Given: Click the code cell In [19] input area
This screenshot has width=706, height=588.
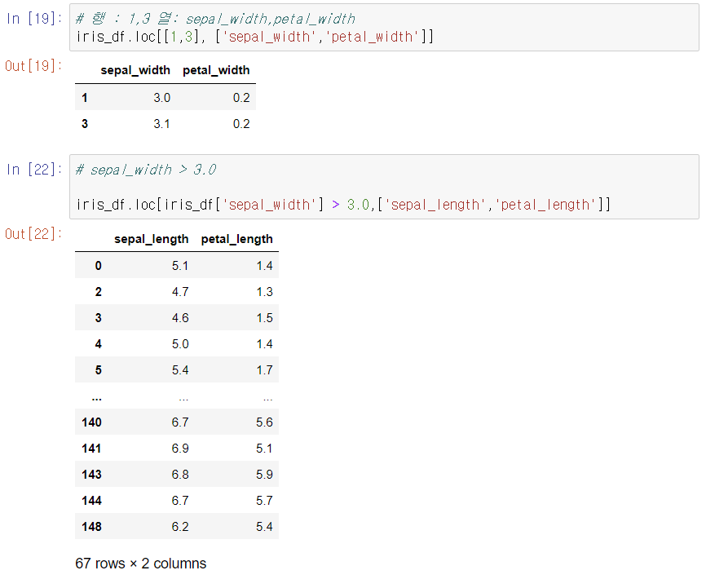Looking at the screenshot, I should (384, 28).
